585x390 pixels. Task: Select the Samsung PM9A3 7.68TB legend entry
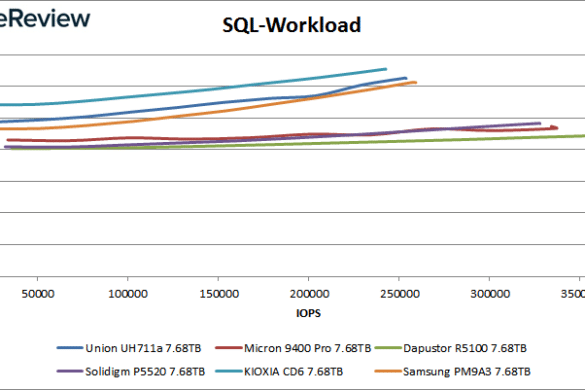452,372
